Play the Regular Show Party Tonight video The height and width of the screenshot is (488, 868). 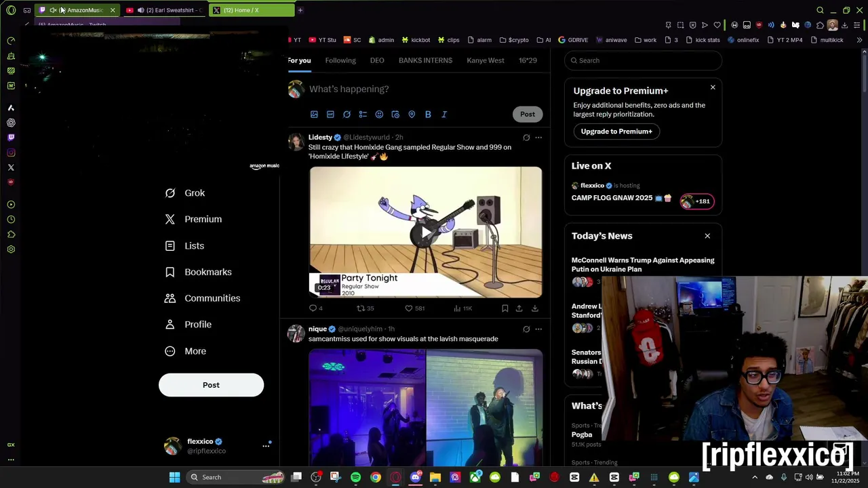click(425, 232)
